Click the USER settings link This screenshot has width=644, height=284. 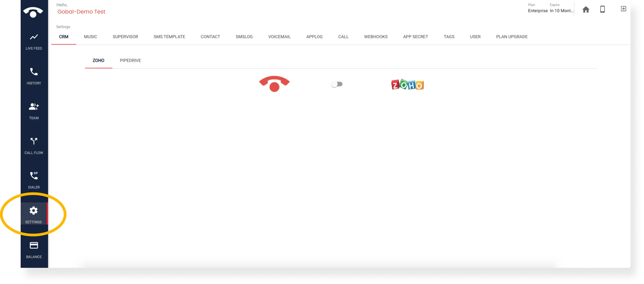[475, 37]
